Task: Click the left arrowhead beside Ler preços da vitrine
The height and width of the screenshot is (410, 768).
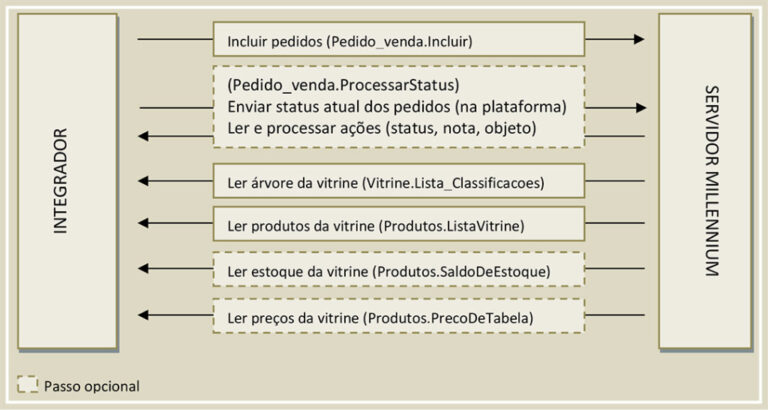Action: pyautogui.click(x=145, y=315)
